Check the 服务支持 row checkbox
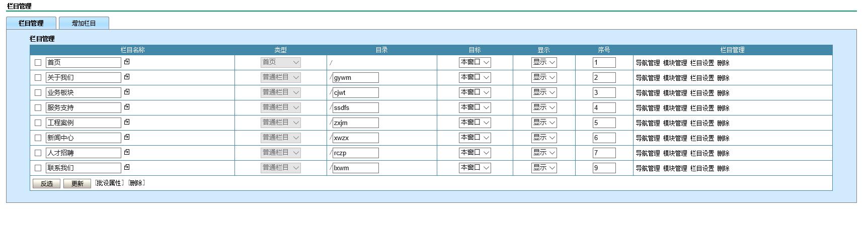Screen dimensions: 868x227 point(38,107)
